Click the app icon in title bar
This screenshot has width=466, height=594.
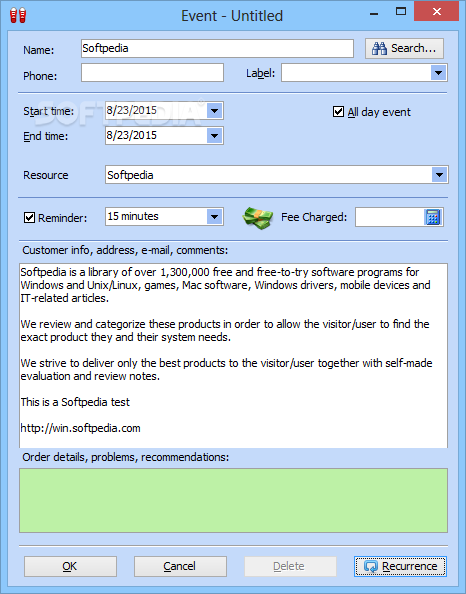coord(18,15)
